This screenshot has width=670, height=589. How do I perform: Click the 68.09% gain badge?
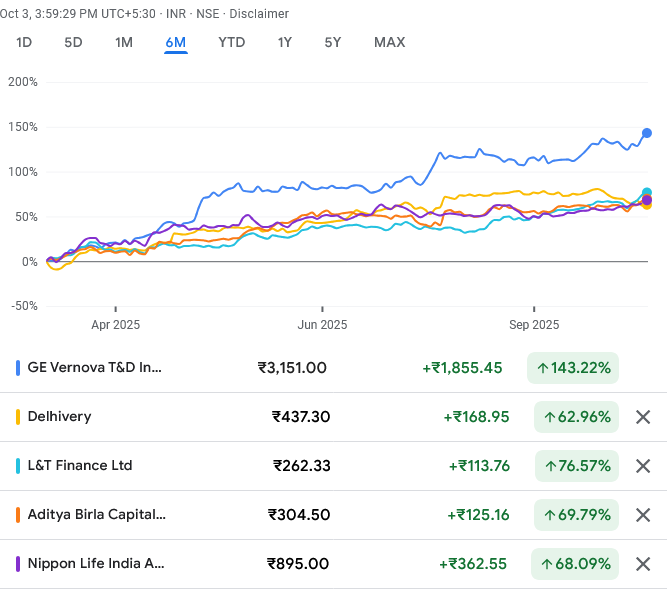(x=575, y=564)
